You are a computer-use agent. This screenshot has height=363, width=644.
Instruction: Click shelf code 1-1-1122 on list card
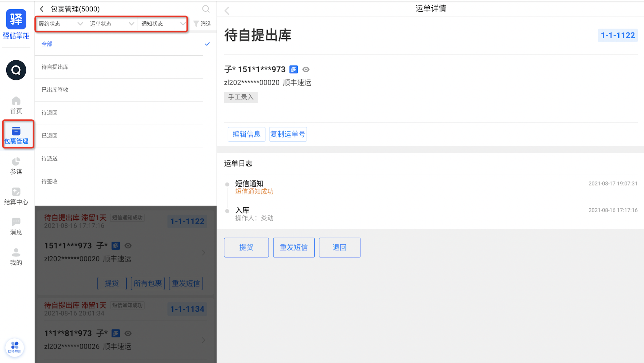click(187, 221)
